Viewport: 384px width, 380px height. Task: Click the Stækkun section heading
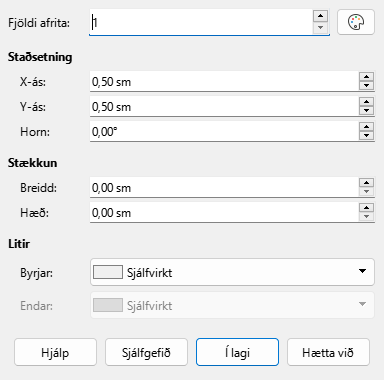[33, 163]
